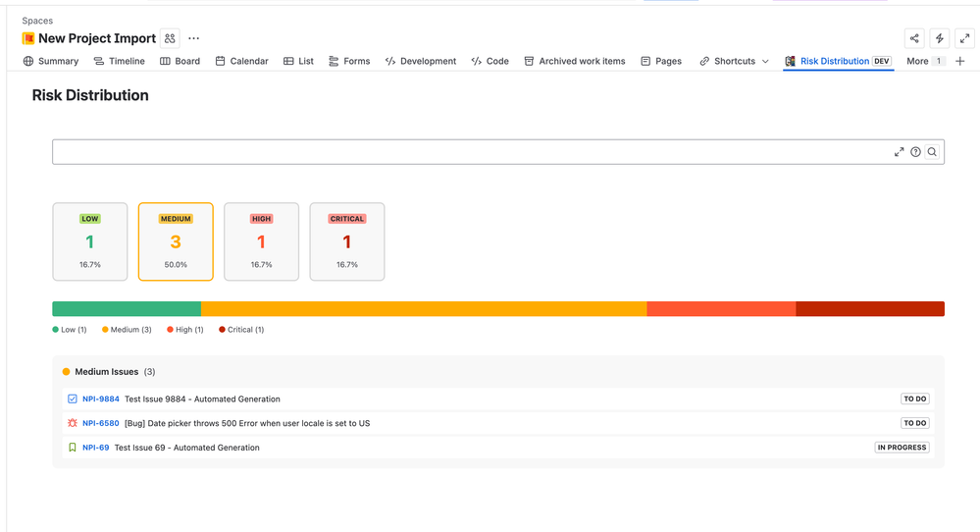
Task: Click the Spaces breadcrumb link
Action: (x=37, y=21)
